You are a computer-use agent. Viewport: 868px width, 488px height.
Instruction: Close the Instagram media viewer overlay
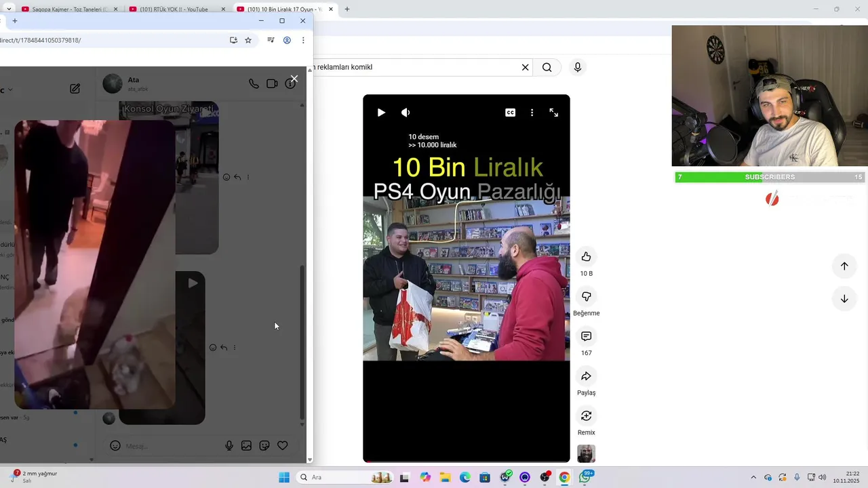294,79
